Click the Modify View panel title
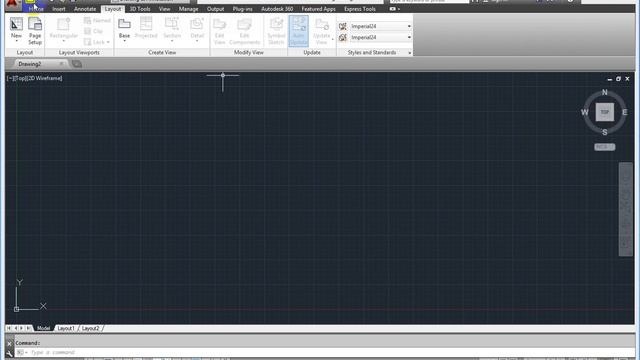Viewport: 640px width, 360px height. (x=249, y=53)
